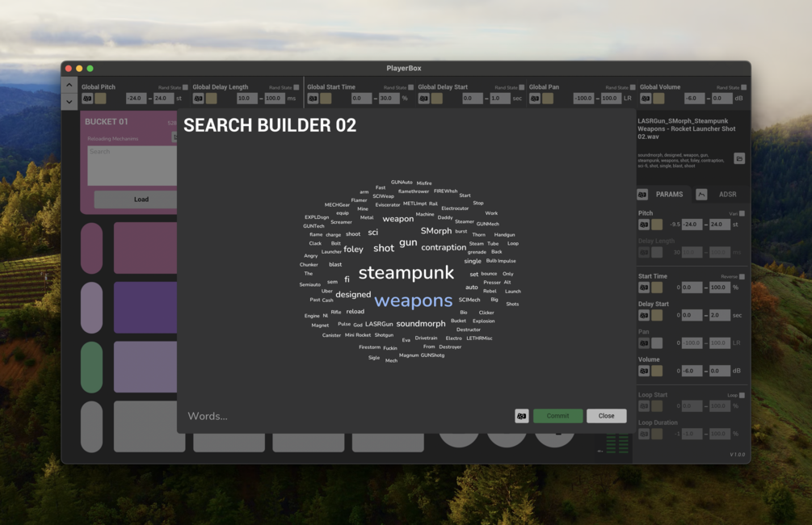Toggle Global Pitch Rand State checkbox
The width and height of the screenshot is (812, 525).
(x=185, y=87)
